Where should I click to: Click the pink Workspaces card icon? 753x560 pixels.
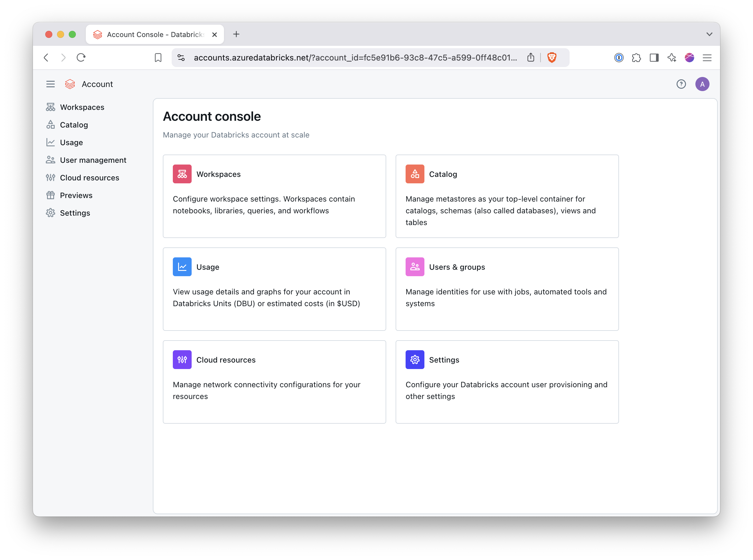(x=182, y=174)
